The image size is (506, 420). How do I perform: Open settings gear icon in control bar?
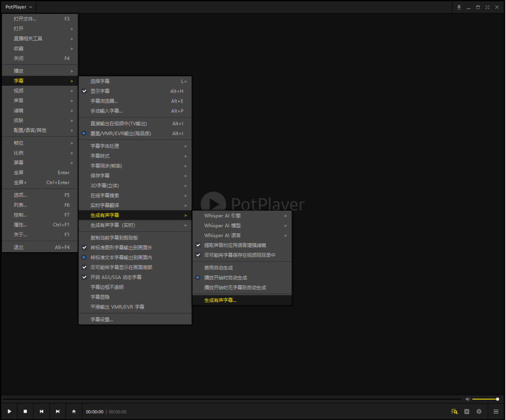tap(479, 411)
